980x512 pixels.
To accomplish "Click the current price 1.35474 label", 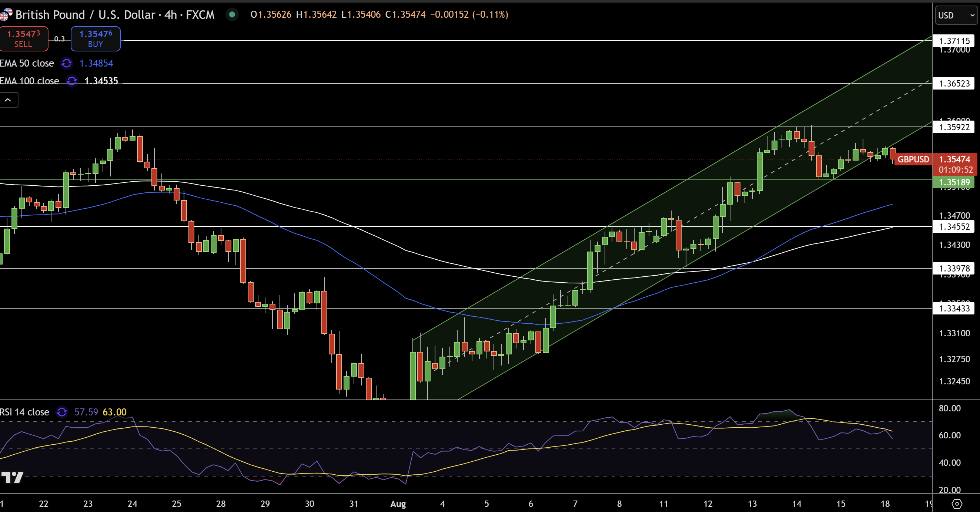I will coord(954,159).
